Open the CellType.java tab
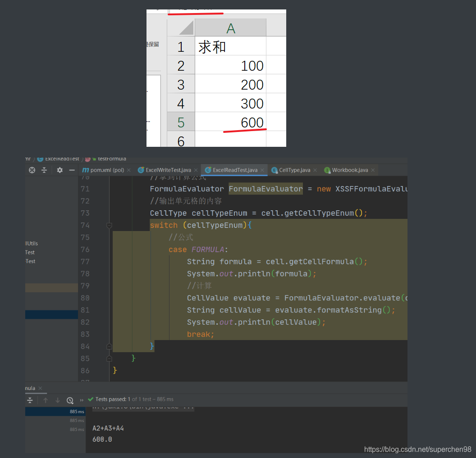 click(x=294, y=170)
